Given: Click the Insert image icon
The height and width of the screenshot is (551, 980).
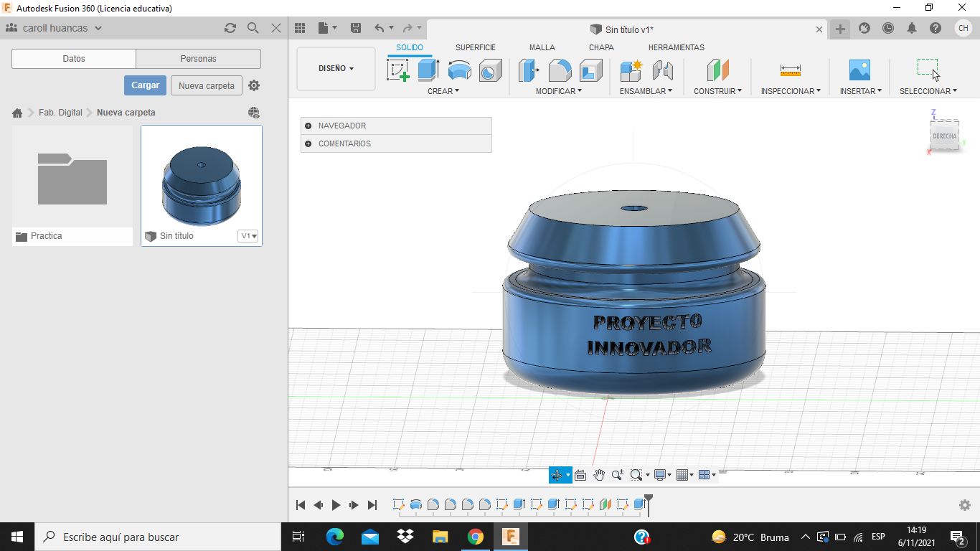Looking at the screenshot, I should (859, 70).
